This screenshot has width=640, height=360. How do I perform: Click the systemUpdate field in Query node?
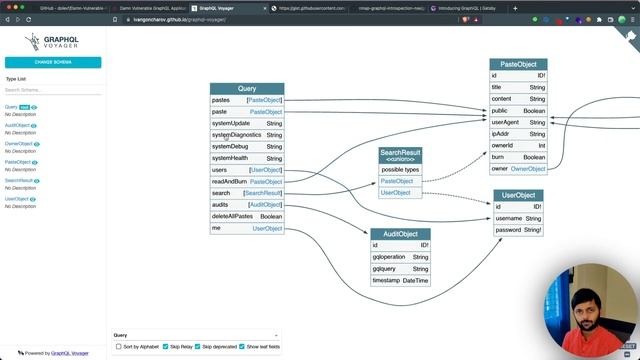(x=247, y=123)
